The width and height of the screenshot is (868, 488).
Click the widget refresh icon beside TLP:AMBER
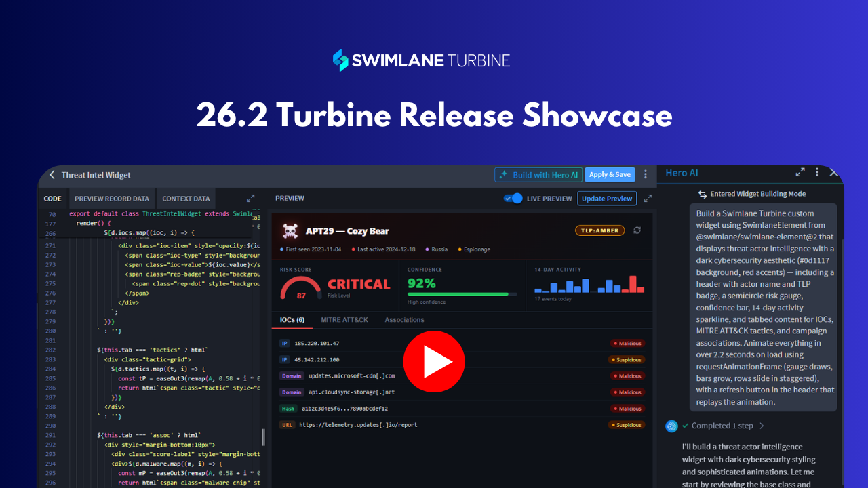[x=637, y=230]
